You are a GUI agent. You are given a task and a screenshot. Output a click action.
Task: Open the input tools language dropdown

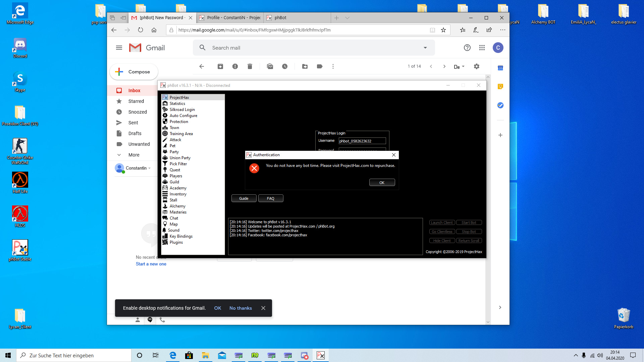(x=459, y=67)
